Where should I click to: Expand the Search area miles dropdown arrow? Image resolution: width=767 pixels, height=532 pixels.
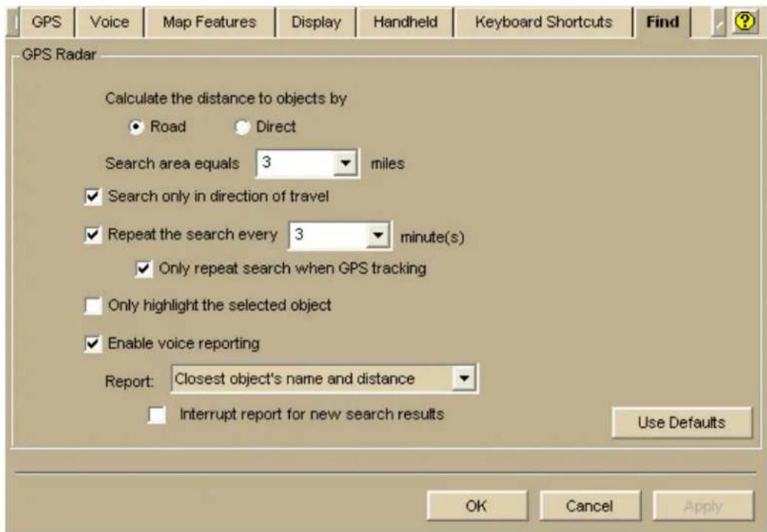(346, 163)
